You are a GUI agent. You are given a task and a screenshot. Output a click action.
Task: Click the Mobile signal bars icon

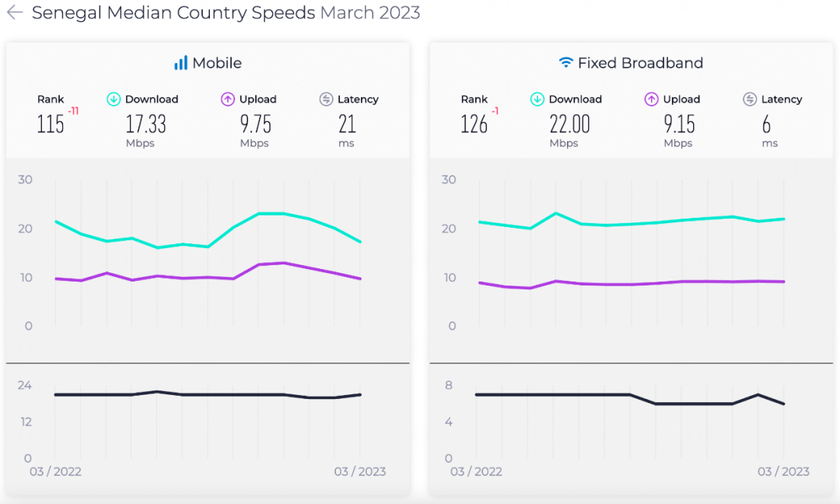pos(180,63)
